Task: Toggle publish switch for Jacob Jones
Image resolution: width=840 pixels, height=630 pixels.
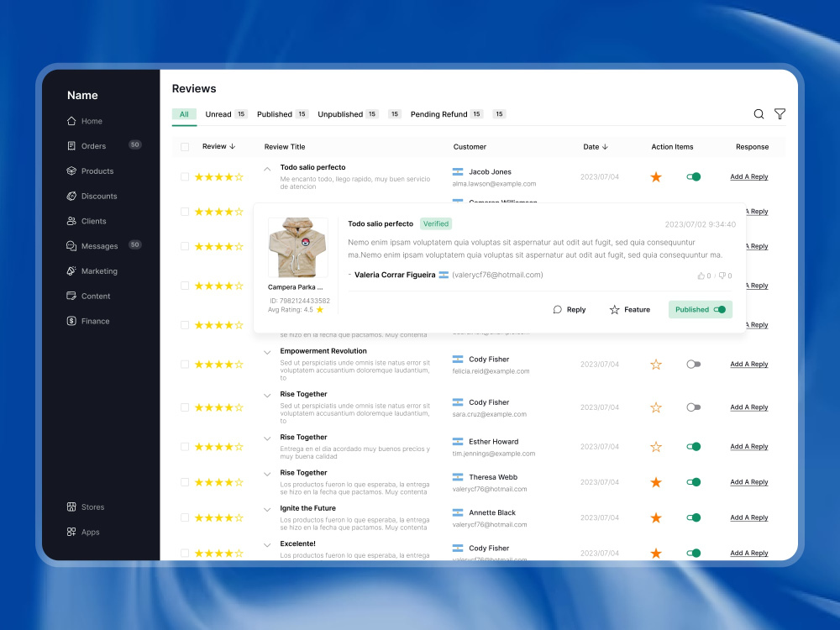Action: pos(694,176)
